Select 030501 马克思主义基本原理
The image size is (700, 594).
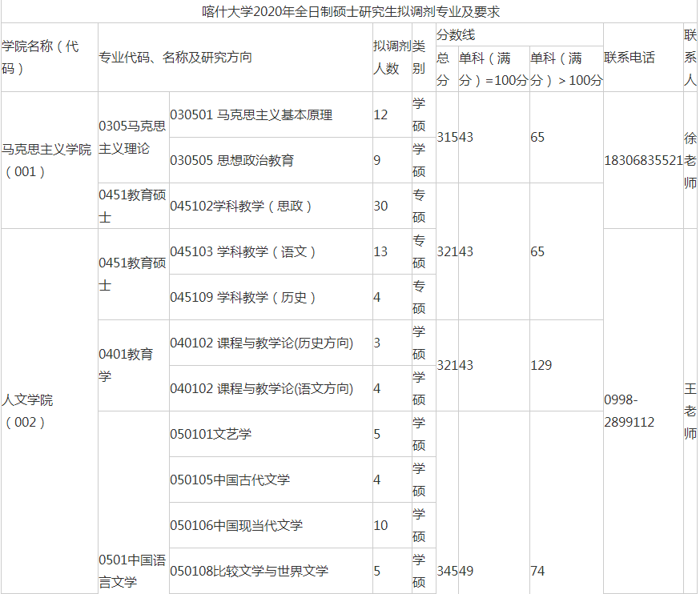[251, 114]
